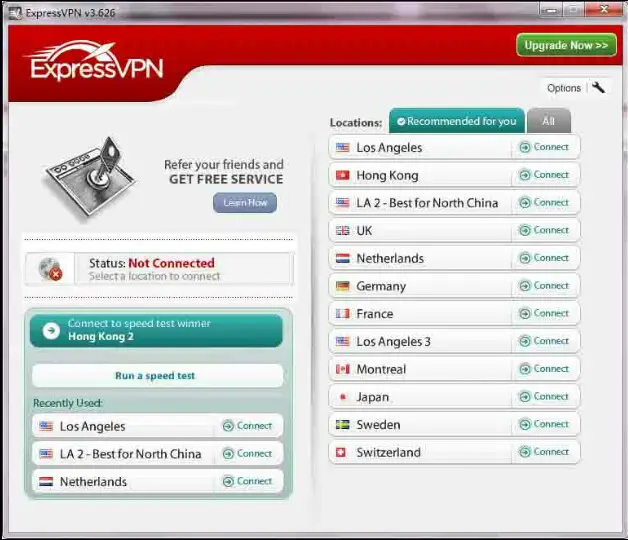The height and width of the screenshot is (540, 628).
Task: Click the Japan flag icon
Action: (x=342, y=397)
